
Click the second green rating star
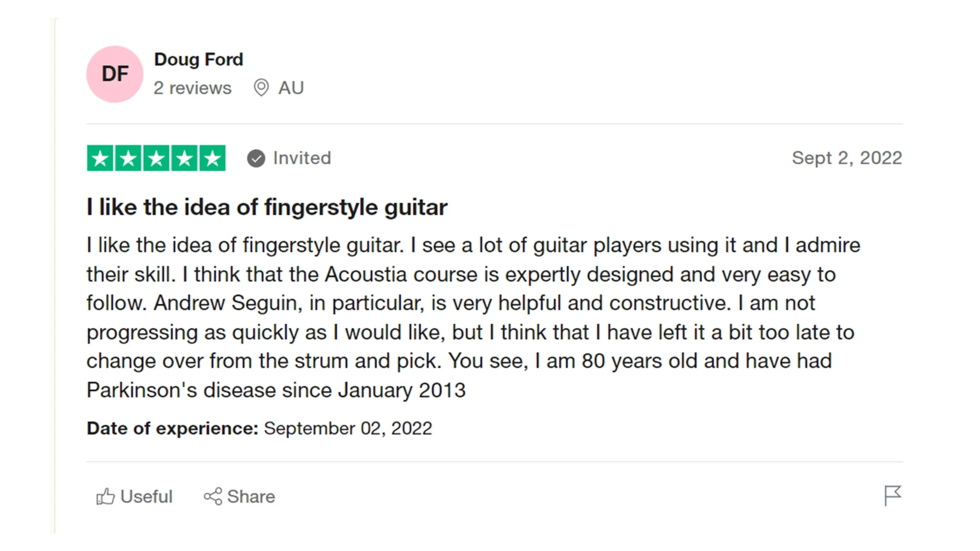[x=128, y=158]
